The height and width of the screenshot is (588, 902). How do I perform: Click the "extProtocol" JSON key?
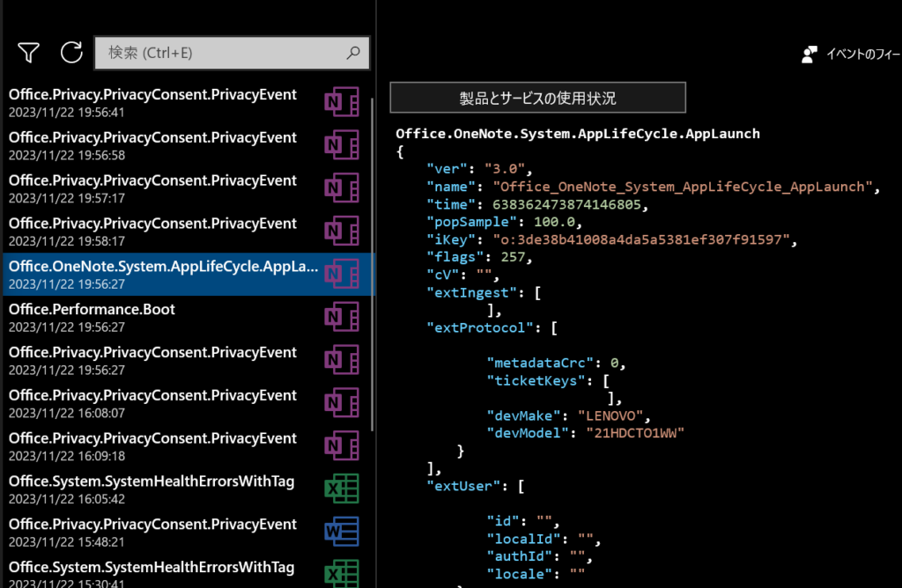tap(480, 327)
